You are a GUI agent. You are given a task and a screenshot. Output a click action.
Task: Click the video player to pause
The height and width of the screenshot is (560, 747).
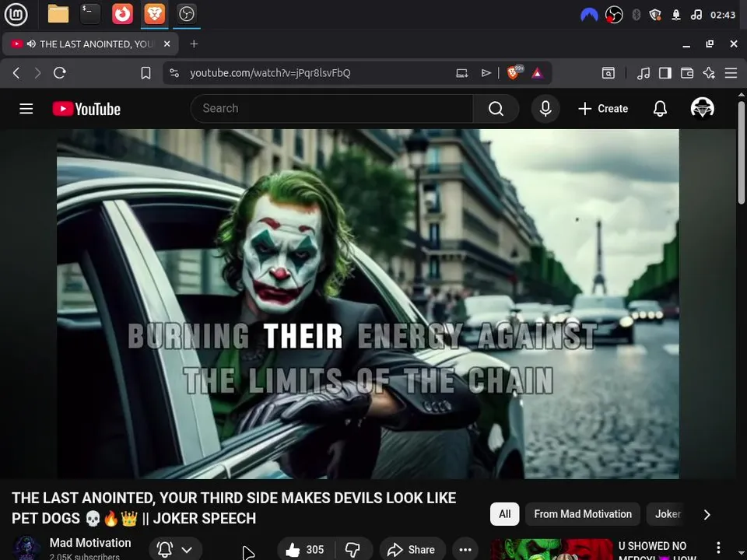coord(368,304)
